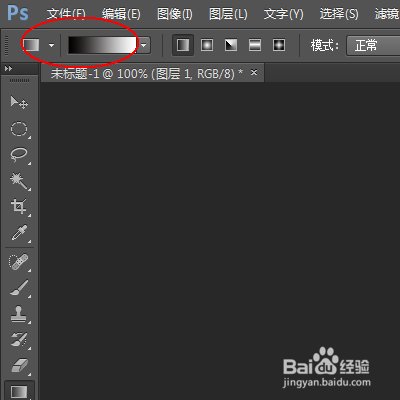
Task: Choose Reflected Gradient style
Action: [x=255, y=45]
